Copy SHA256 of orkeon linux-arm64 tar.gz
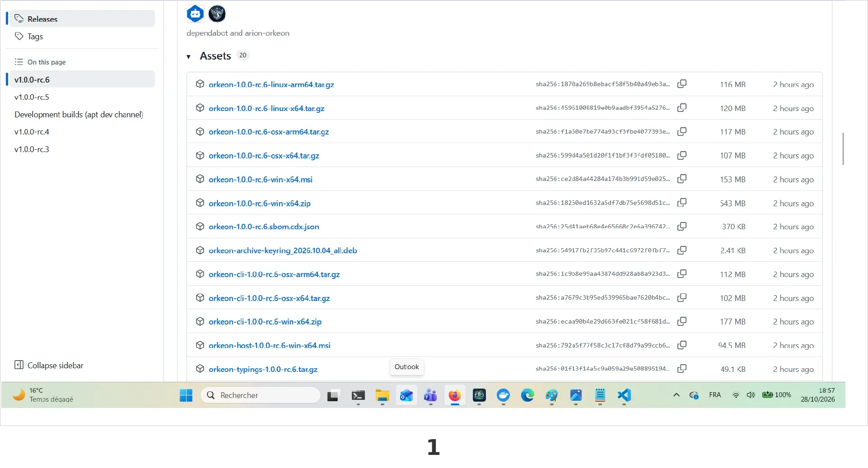This screenshot has height=468, width=868. pos(682,84)
